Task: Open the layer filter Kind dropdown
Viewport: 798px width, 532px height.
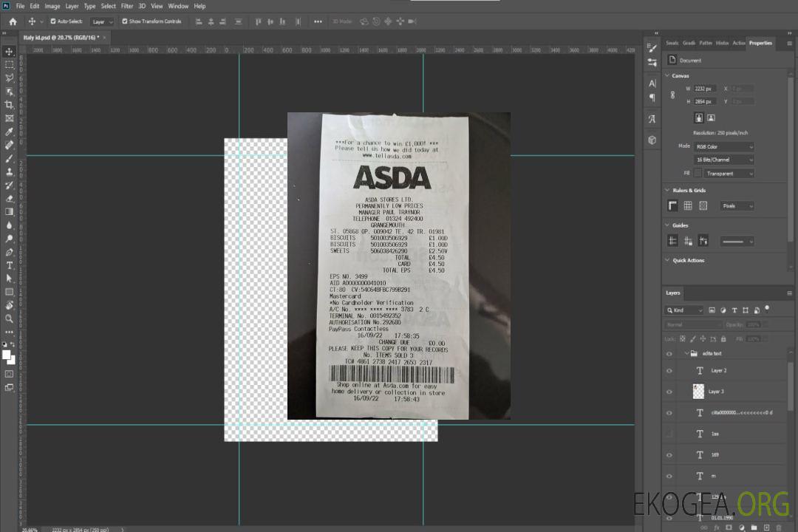Action: 684,310
